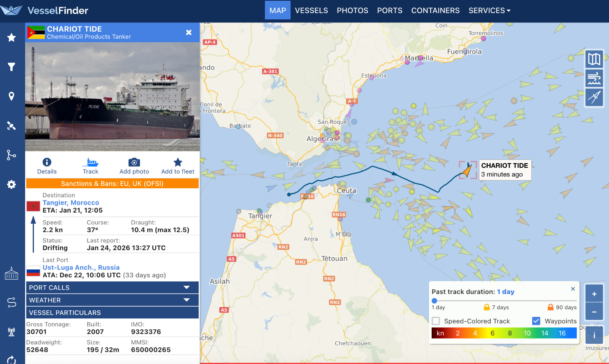Click the star favorites icon in sidebar
The height and width of the screenshot is (364, 609).
11,37
